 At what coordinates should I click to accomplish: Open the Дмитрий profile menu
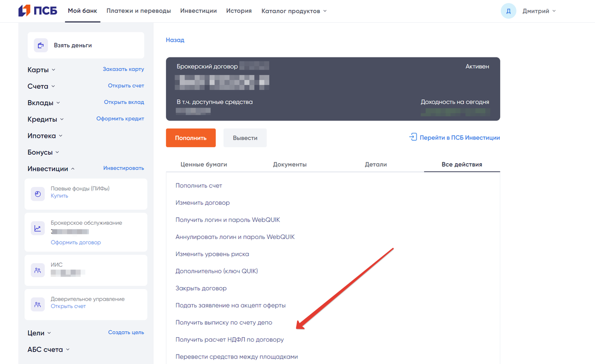pyautogui.click(x=539, y=11)
